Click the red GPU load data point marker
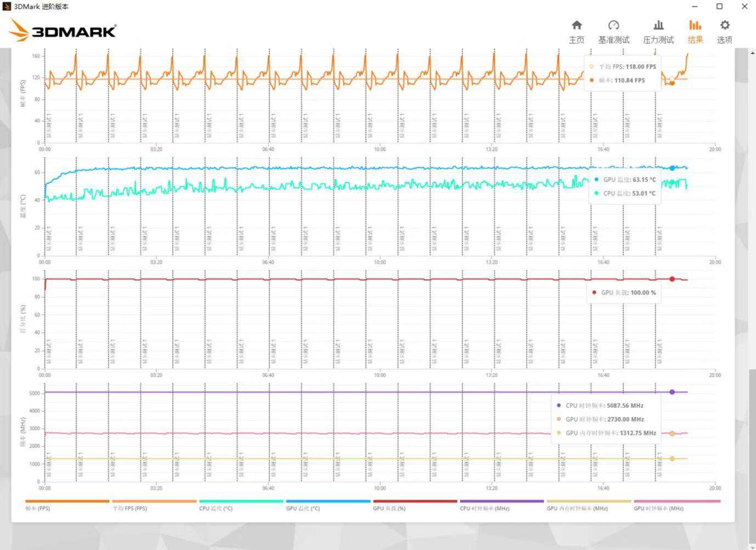The height and width of the screenshot is (550, 756). point(672,279)
